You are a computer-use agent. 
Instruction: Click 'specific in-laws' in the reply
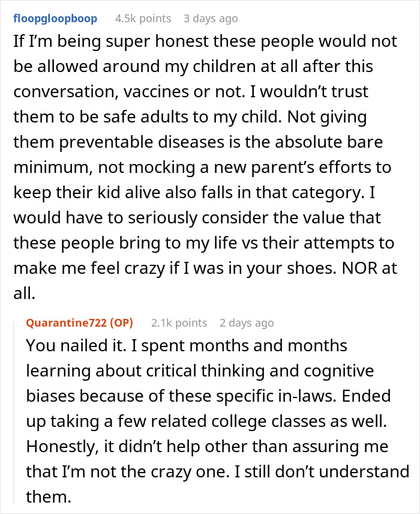(x=276, y=396)
